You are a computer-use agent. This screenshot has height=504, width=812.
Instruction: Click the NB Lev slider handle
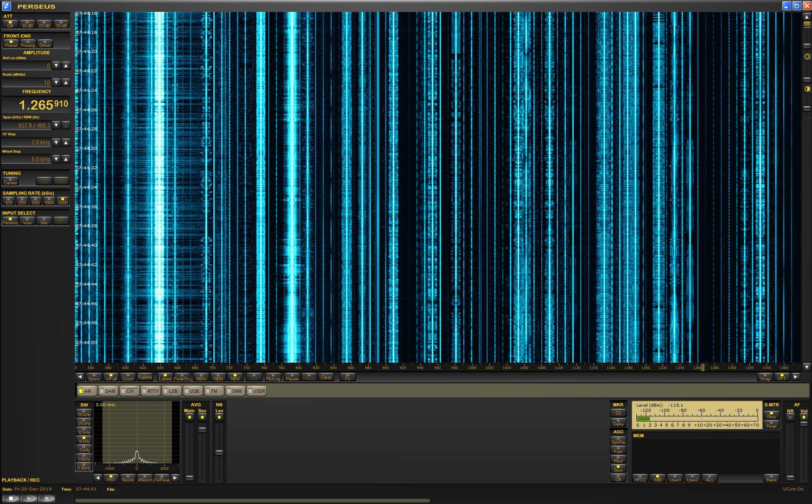(x=219, y=452)
